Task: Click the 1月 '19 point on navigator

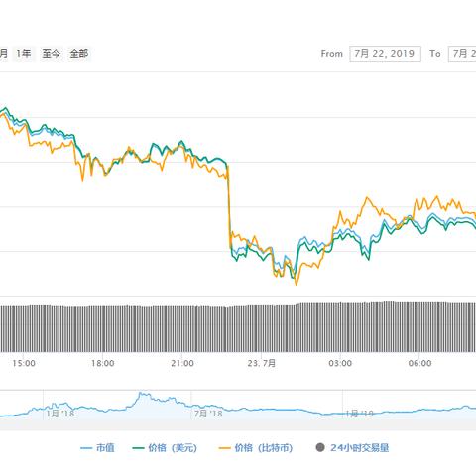Action: pyautogui.click(x=359, y=414)
